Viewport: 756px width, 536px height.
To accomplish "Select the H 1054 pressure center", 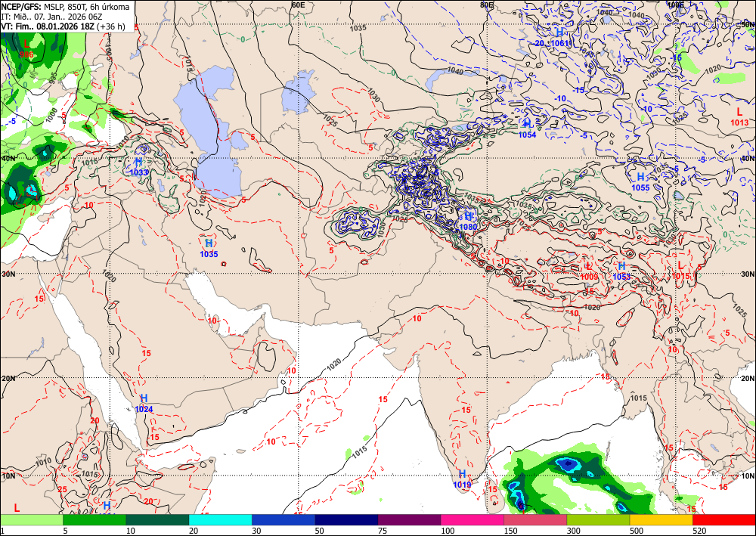I will tap(528, 129).
